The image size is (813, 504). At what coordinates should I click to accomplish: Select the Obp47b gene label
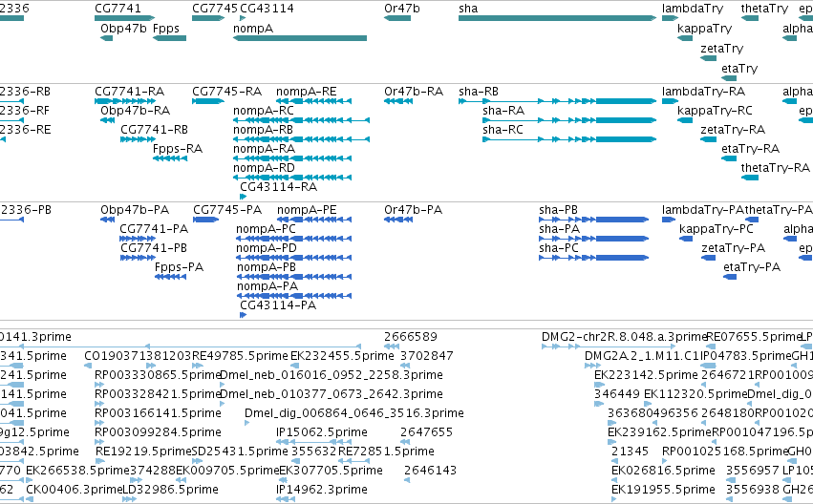(x=123, y=29)
